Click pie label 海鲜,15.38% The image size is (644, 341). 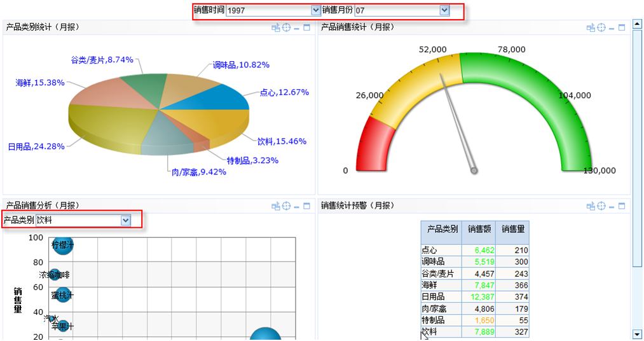[40, 83]
